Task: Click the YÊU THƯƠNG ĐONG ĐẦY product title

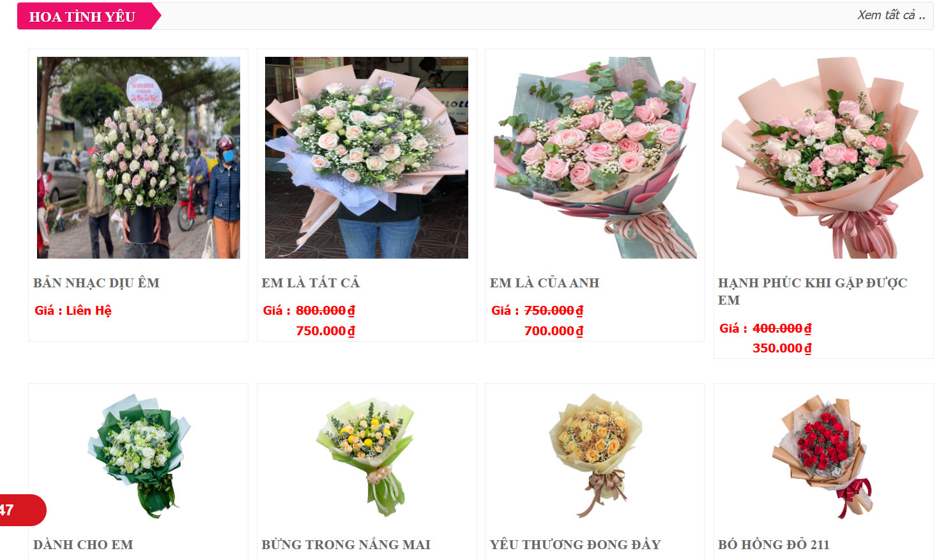Action: tap(575, 545)
